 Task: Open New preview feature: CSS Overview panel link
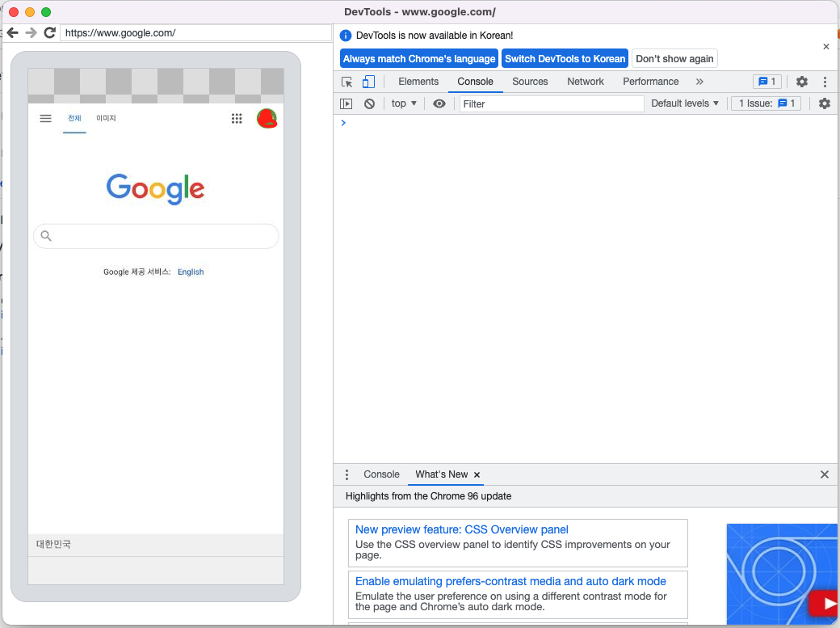462,530
